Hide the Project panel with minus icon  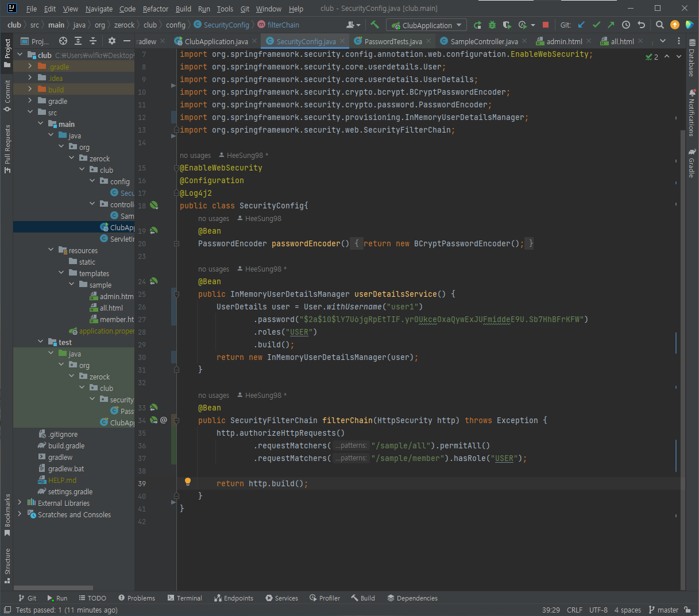click(126, 41)
